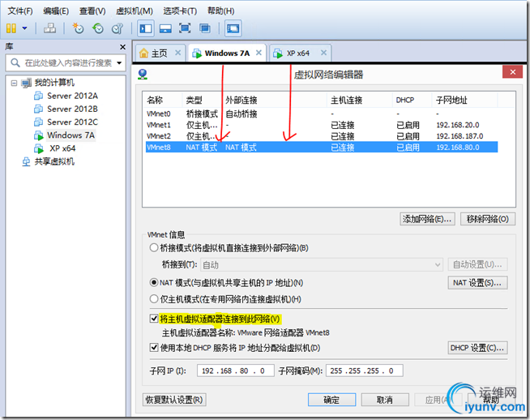Collapse the 我的计算机 tree node
This screenshot has height=420, width=530.
[x=14, y=83]
